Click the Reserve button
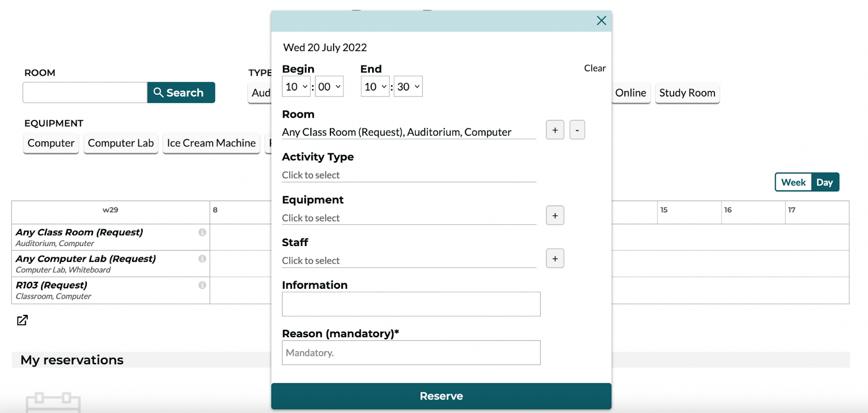 click(441, 396)
